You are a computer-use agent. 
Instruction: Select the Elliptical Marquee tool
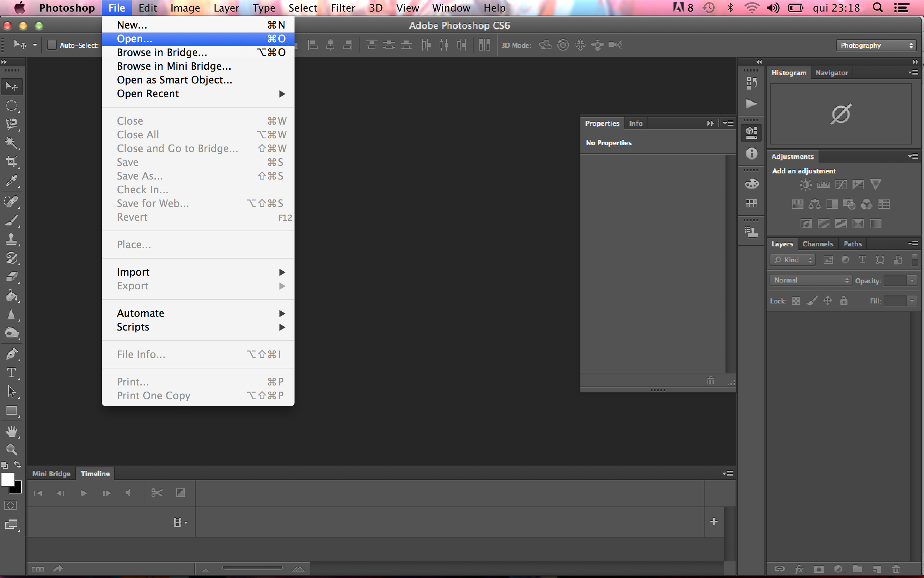pos(12,106)
